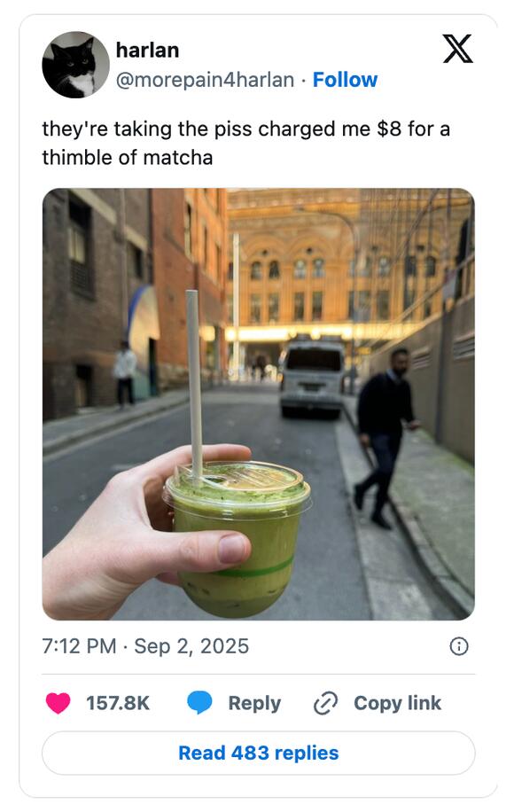Open the harlan display name

point(147,51)
